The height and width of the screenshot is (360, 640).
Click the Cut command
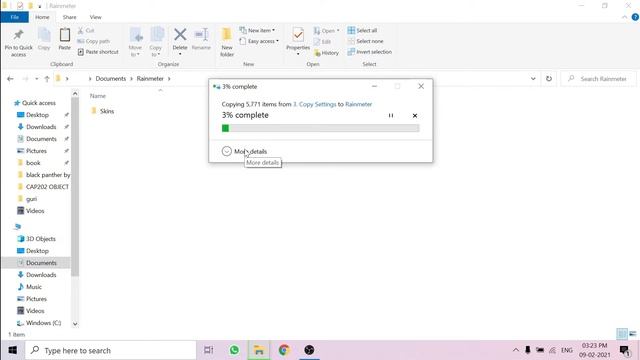(x=86, y=31)
